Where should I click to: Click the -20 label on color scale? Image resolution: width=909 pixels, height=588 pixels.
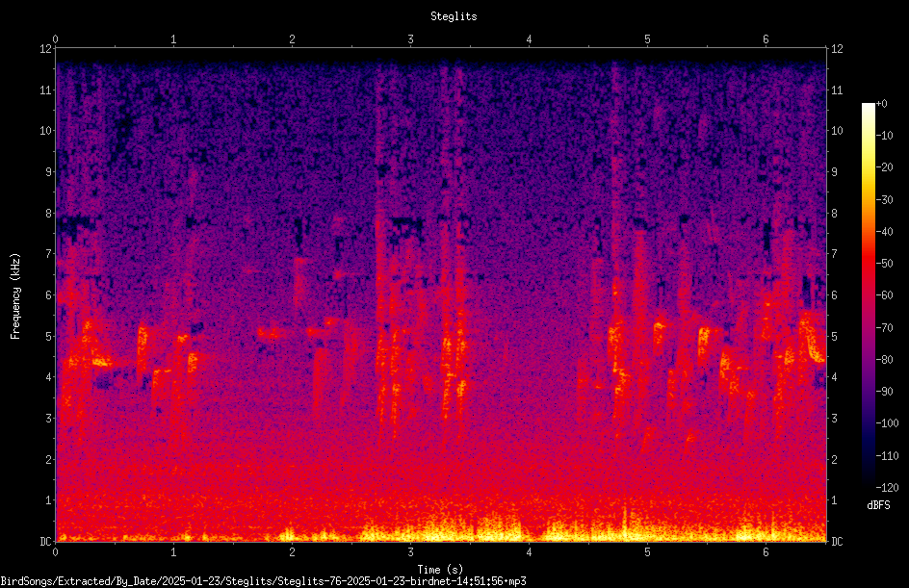885,167
